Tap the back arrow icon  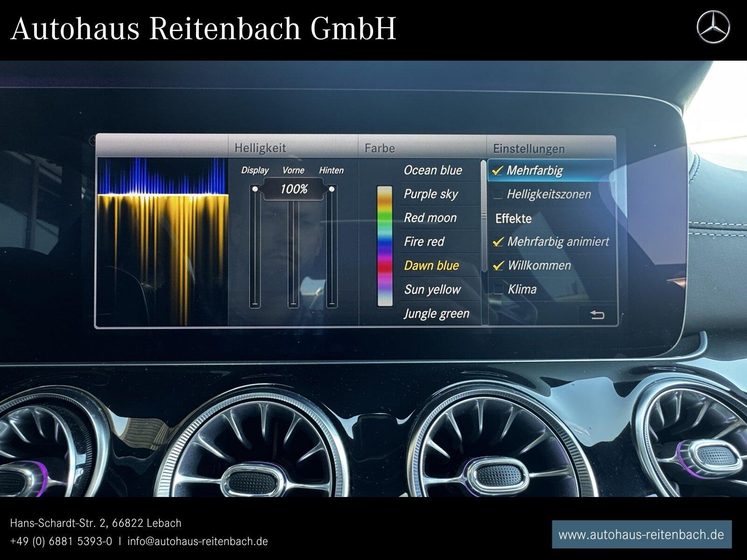(x=597, y=315)
